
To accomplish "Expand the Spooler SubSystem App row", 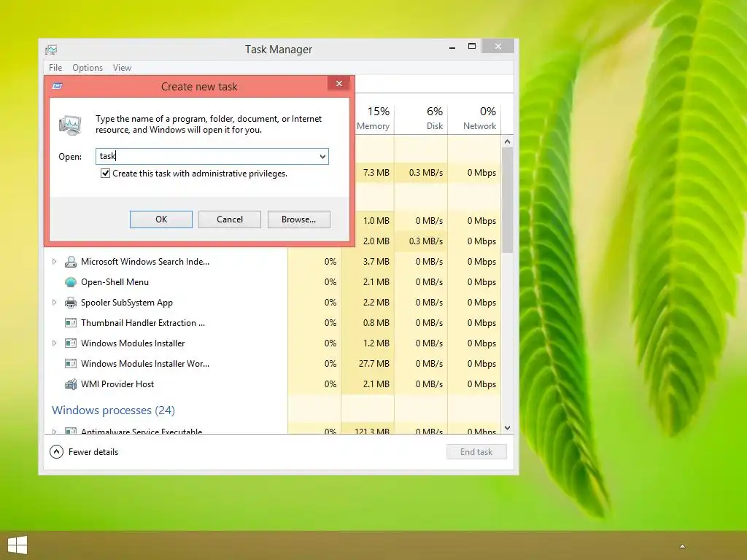I will click(x=54, y=303).
